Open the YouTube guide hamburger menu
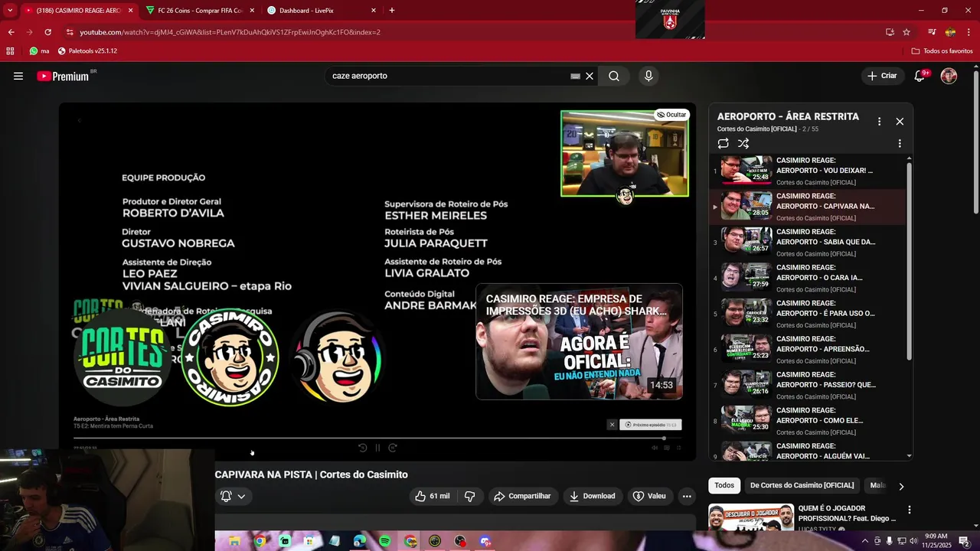980x551 pixels. (18, 76)
